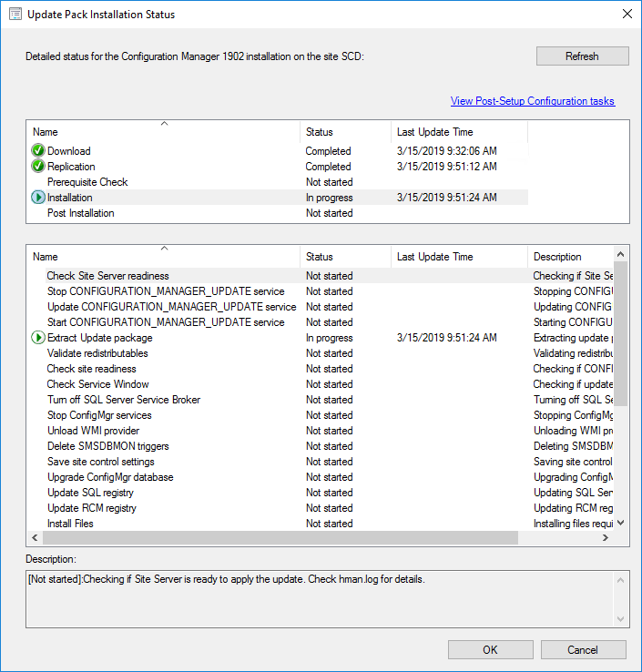
Task: Click Download's 9:32:06 AM update time
Action: pyautogui.click(x=446, y=151)
